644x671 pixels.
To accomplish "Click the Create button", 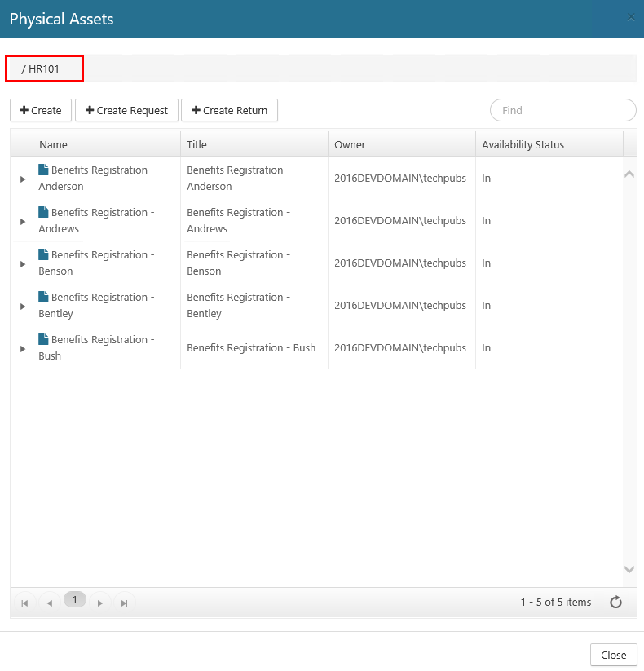I will (x=41, y=110).
